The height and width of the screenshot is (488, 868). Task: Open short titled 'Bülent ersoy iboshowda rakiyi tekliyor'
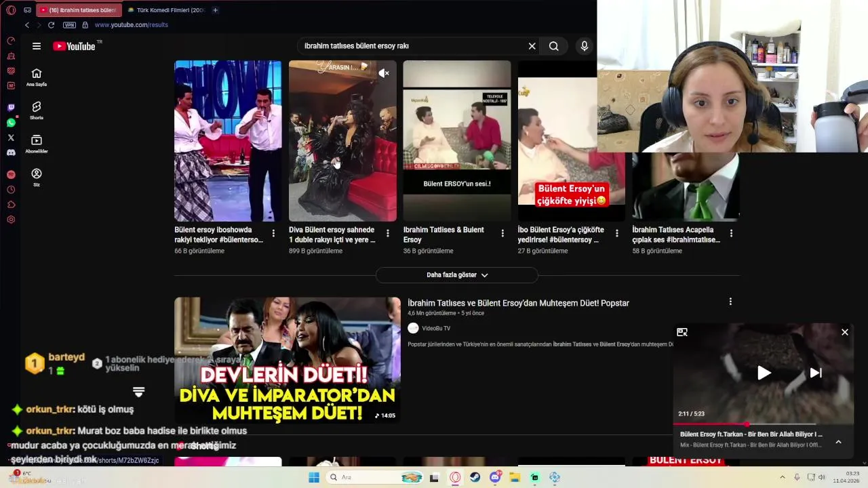[x=218, y=235]
